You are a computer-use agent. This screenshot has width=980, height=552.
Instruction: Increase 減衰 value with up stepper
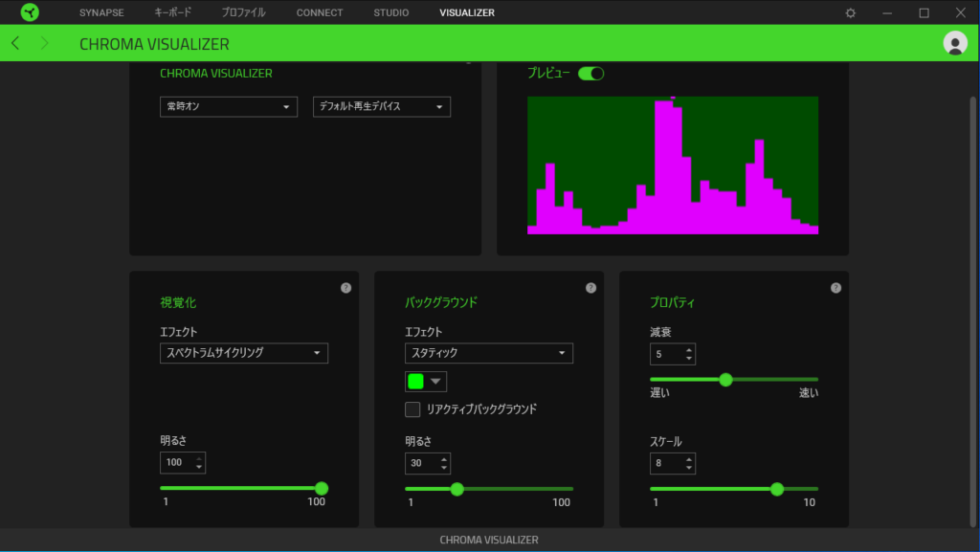pyautogui.click(x=689, y=350)
